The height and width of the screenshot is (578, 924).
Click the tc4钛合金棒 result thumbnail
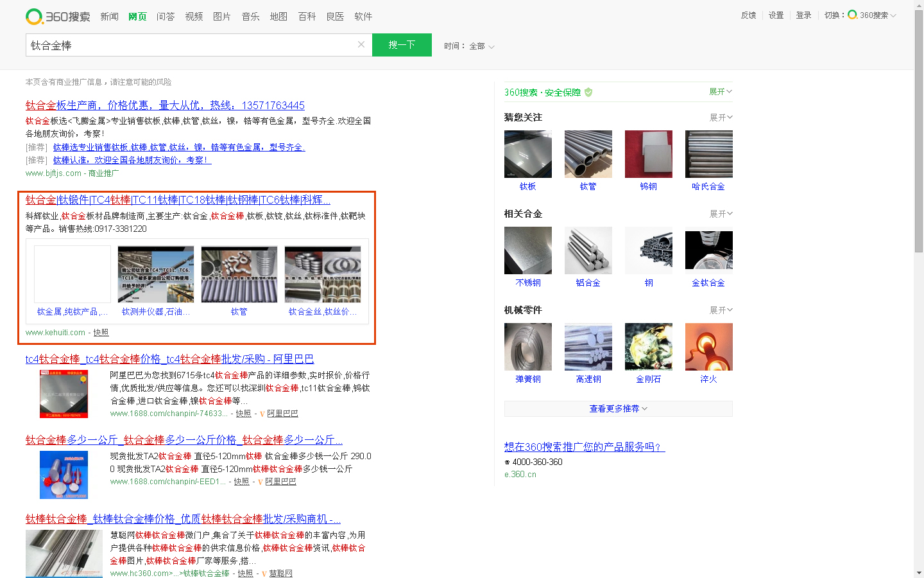[64, 394]
